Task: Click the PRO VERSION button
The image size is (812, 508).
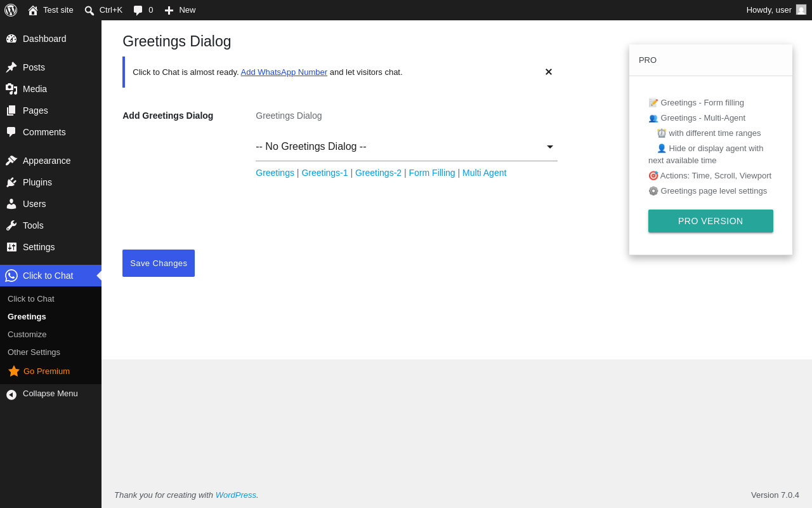Action: tap(710, 221)
